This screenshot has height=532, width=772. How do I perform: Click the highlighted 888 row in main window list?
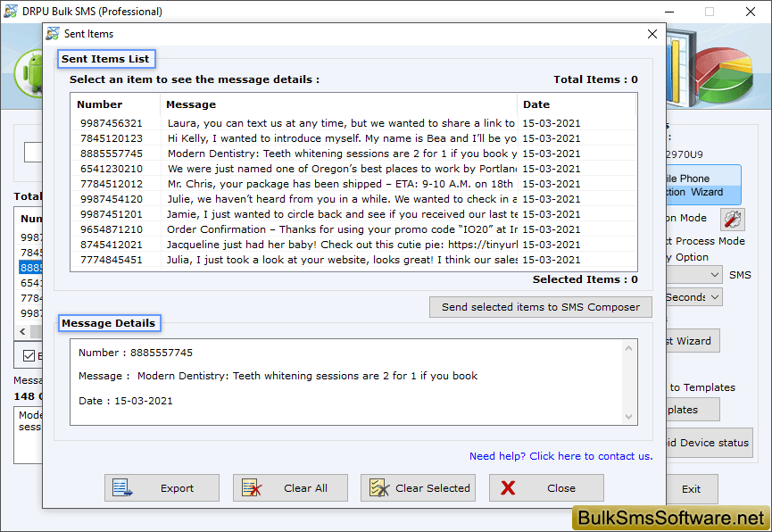point(31,268)
